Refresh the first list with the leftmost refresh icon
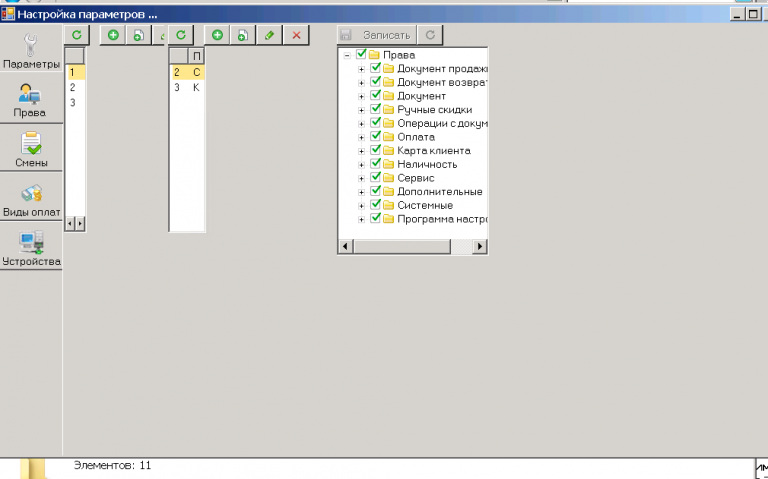This screenshot has width=768, height=479. [77, 35]
